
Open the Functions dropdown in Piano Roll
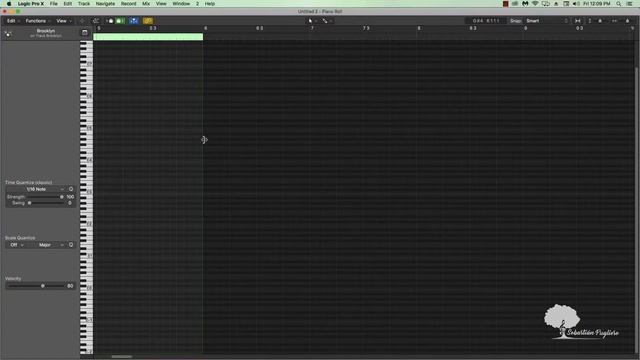click(38, 21)
